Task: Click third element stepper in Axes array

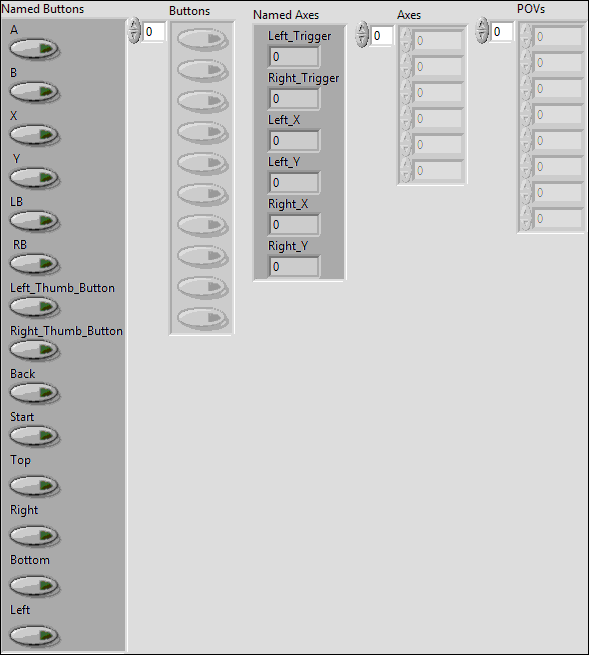Action: click(x=406, y=93)
